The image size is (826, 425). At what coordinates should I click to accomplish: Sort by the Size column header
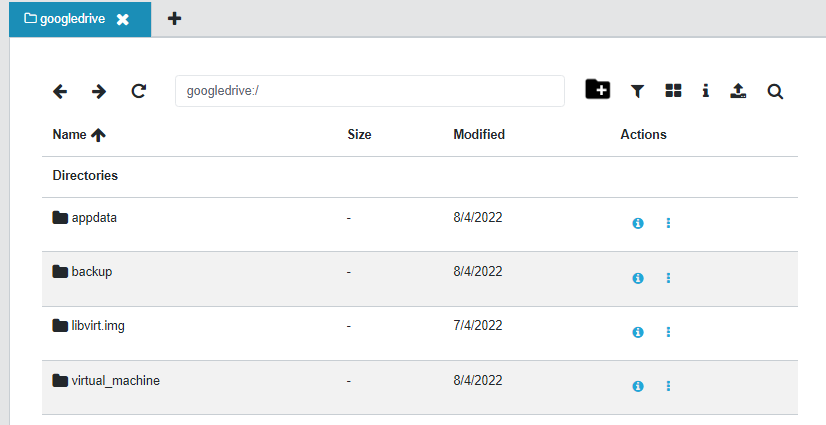point(359,134)
